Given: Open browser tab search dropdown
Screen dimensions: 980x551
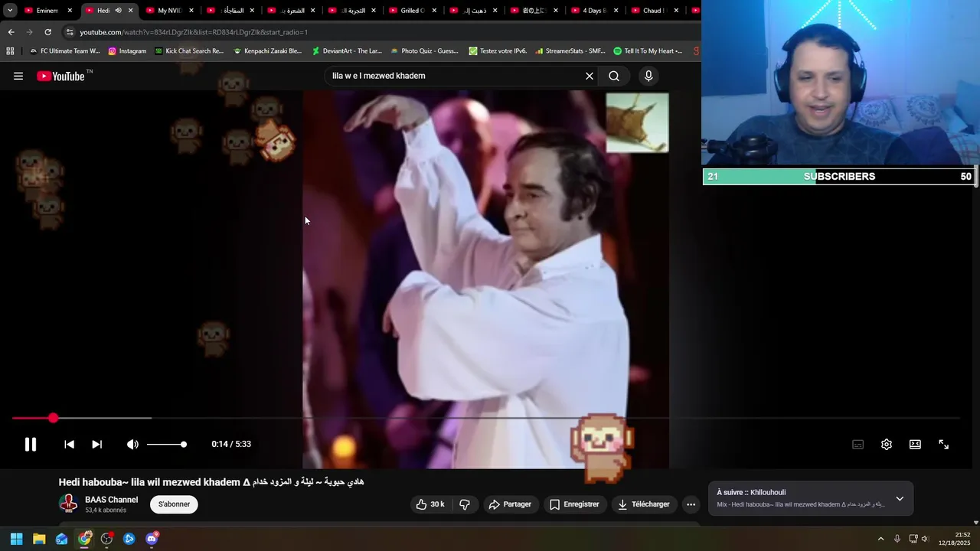Looking at the screenshot, I should click(10, 11).
